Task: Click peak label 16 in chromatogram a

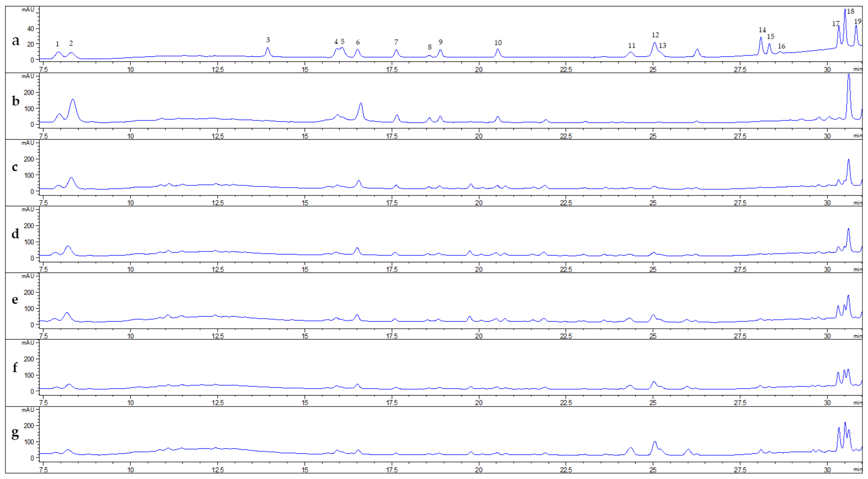Action: [x=781, y=46]
